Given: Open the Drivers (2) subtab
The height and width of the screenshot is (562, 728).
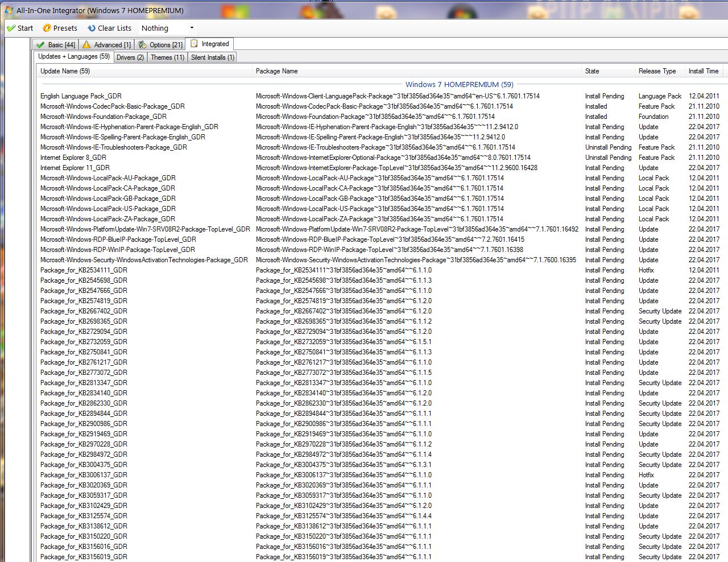Looking at the screenshot, I should click(130, 57).
